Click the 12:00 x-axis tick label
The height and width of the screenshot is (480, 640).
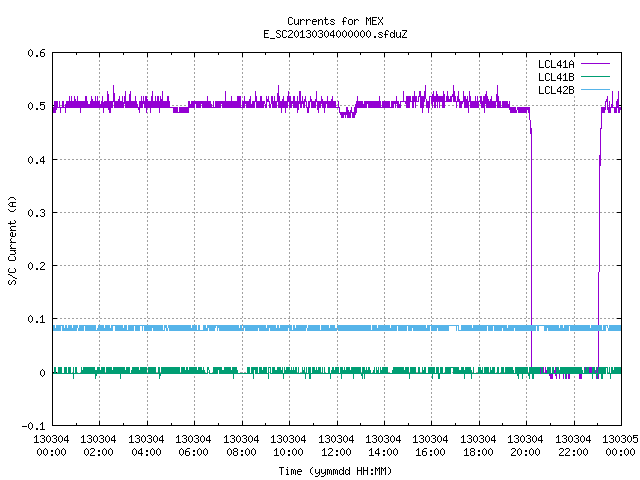click(x=336, y=446)
